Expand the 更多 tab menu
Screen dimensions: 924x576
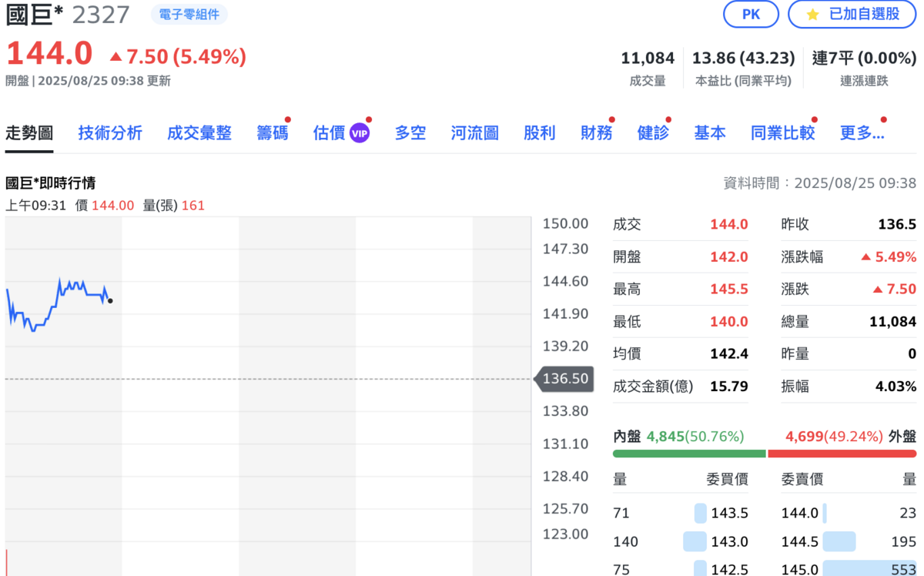click(x=862, y=133)
